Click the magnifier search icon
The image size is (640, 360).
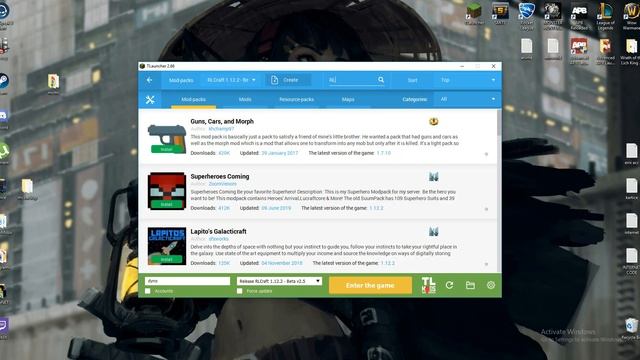(381, 80)
